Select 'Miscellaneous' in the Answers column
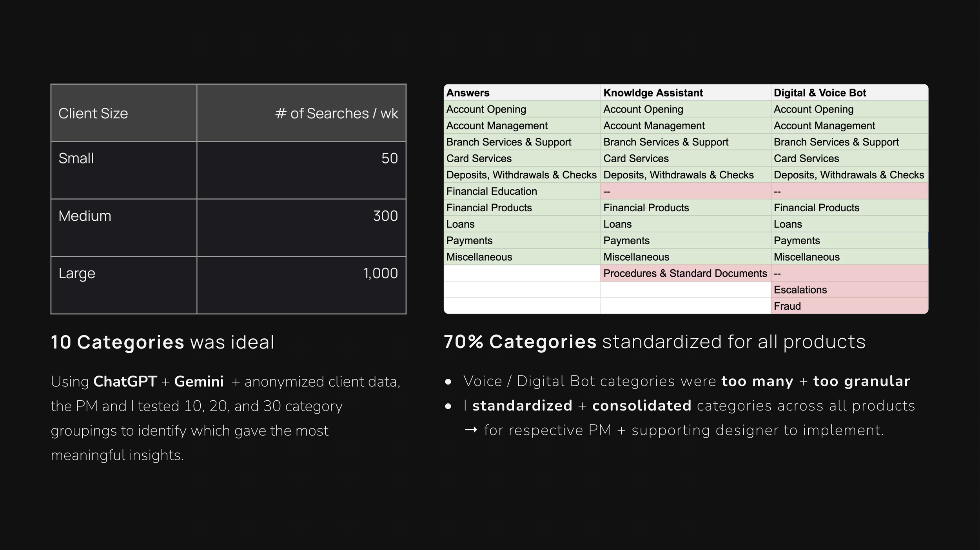 (x=522, y=257)
